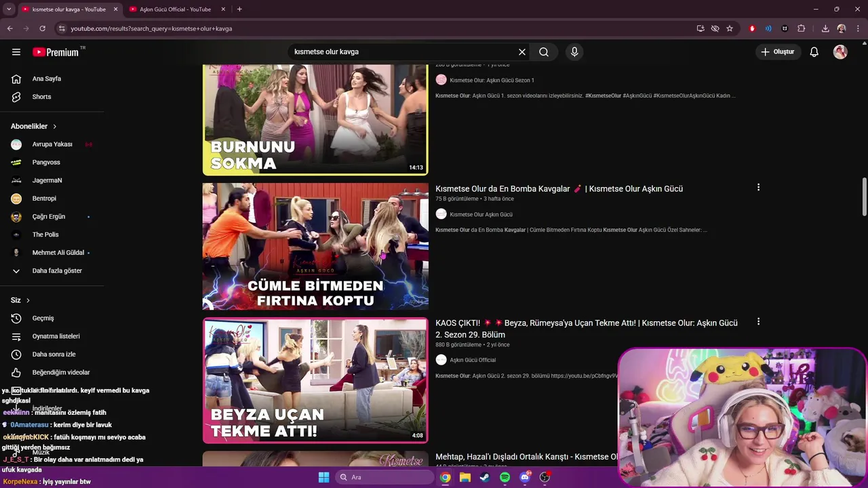Image resolution: width=868 pixels, height=488 pixels.
Task: Open the YouTube account avatar menu
Action: [840, 52]
